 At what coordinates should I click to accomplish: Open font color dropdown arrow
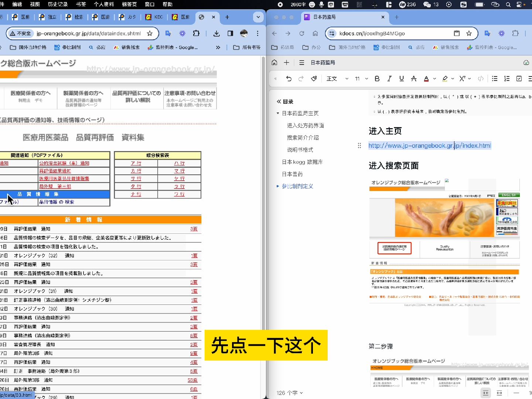tap(434, 78)
